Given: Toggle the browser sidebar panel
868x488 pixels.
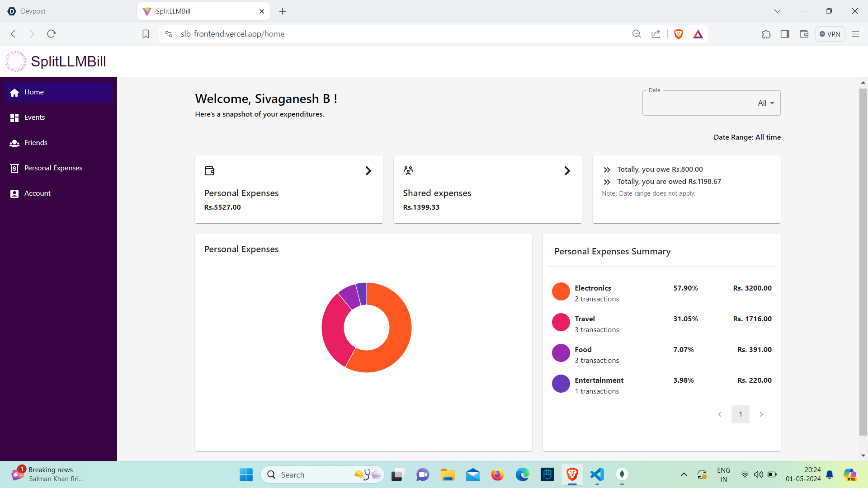Looking at the screenshot, I should pyautogui.click(x=785, y=34).
